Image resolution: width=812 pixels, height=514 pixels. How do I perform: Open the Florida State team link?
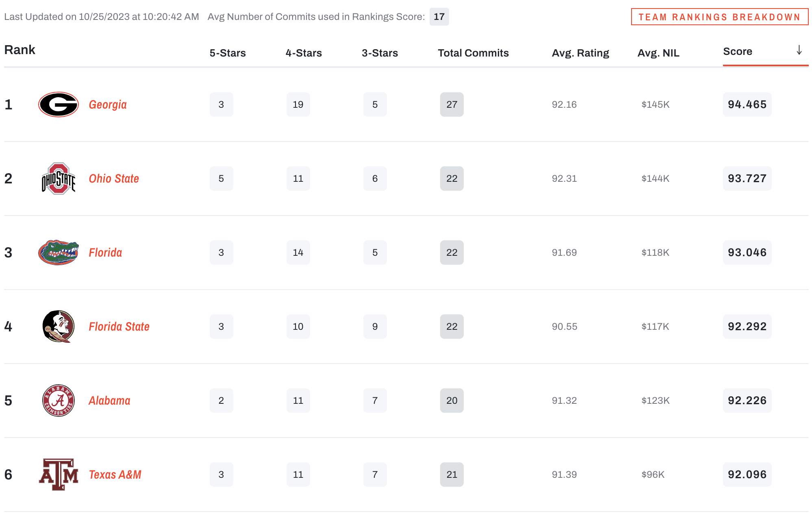coord(119,327)
